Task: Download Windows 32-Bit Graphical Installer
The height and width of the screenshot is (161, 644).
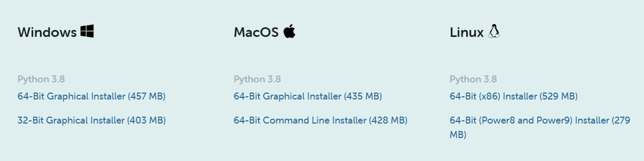Action: (x=92, y=120)
